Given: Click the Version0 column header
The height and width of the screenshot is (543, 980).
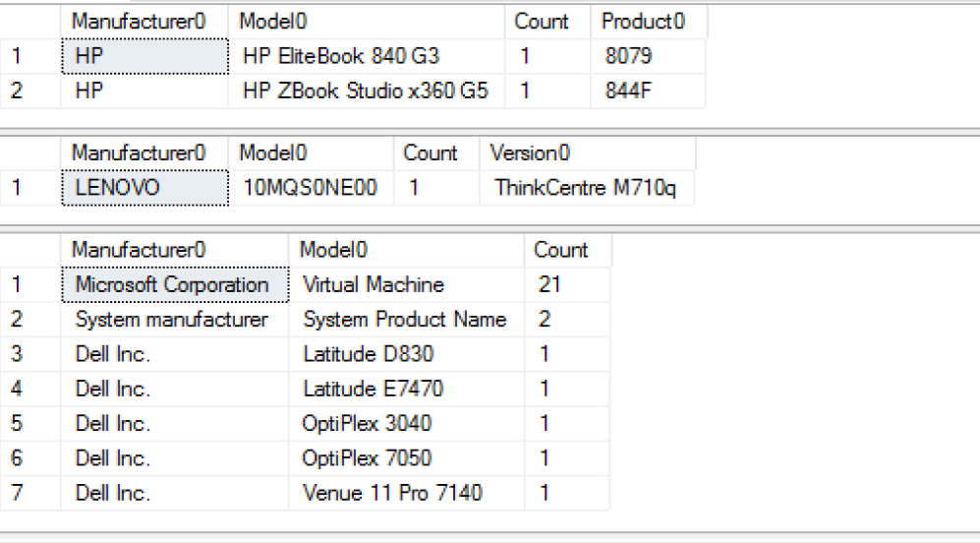Looking at the screenshot, I should [x=530, y=153].
